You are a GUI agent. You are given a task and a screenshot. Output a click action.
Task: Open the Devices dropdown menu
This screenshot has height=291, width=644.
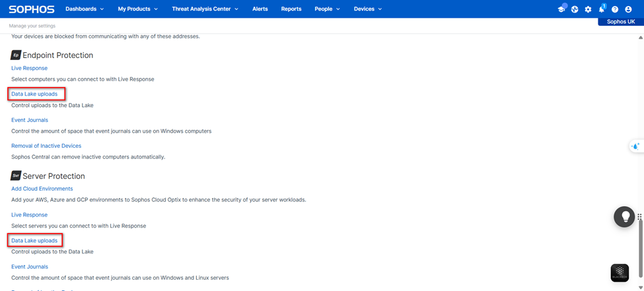pyautogui.click(x=367, y=9)
